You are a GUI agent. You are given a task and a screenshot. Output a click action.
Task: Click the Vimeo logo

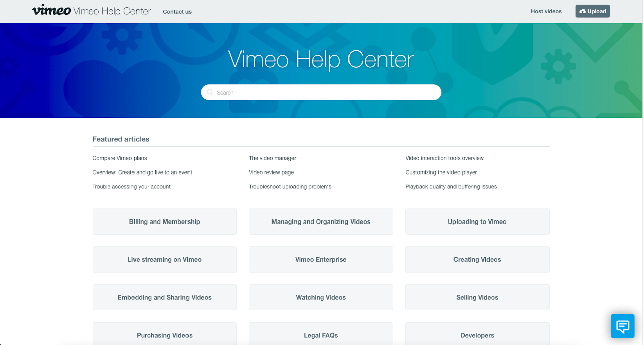51,11
